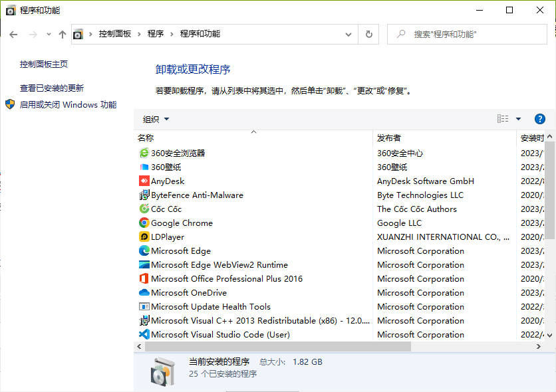Image resolution: width=556 pixels, height=392 pixels.
Task: Click the Microsoft OneDrive cloud icon
Action: [144, 292]
